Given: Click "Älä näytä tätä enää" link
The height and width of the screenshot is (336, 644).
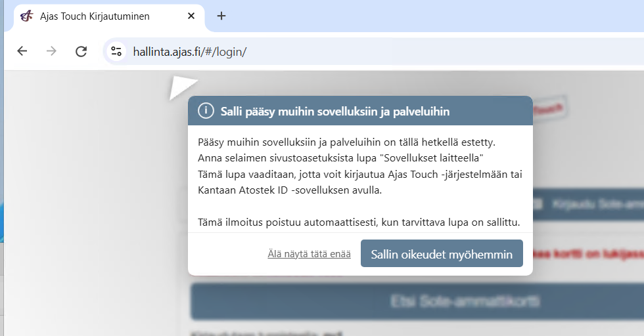Looking at the screenshot, I should click(x=309, y=254).
